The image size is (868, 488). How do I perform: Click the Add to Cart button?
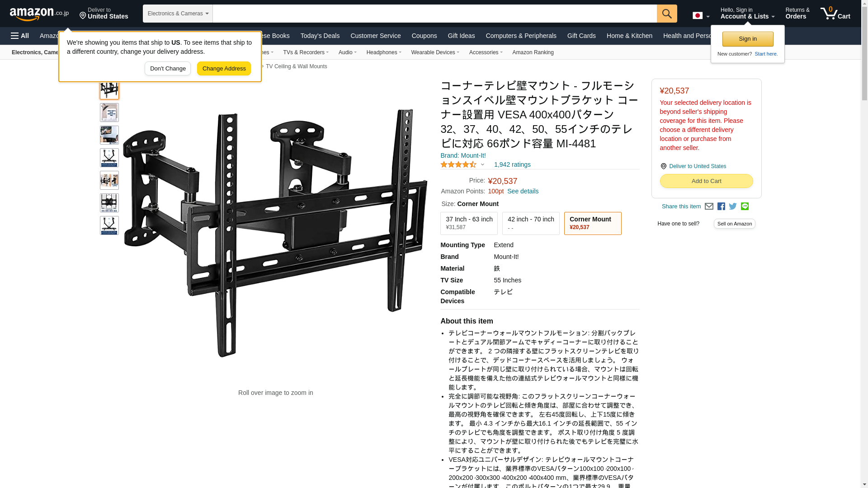pyautogui.click(x=706, y=181)
